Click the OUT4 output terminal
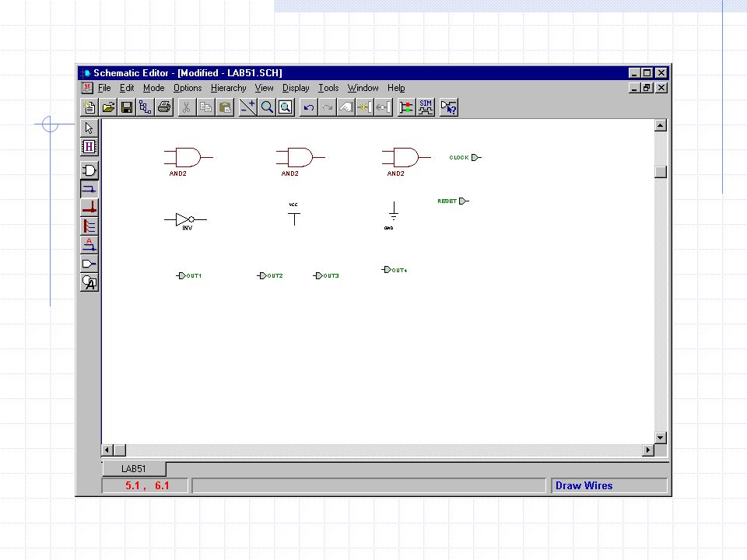The height and width of the screenshot is (560, 747). pyautogui.click(x=395, y=270)
